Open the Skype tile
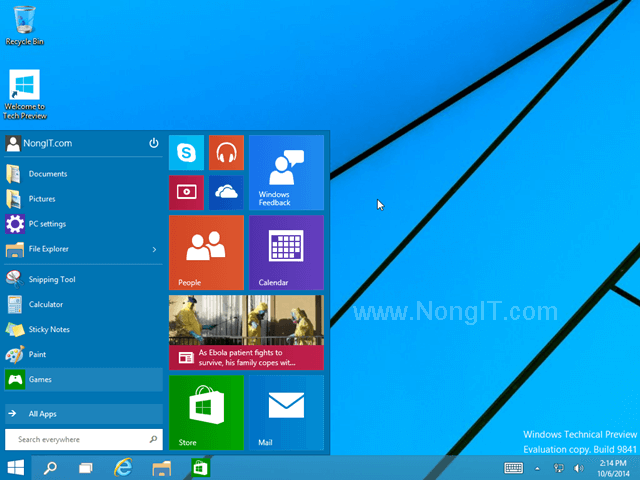Screen dimensions: 640x480 pyautogui.click(x=186, y=153)
